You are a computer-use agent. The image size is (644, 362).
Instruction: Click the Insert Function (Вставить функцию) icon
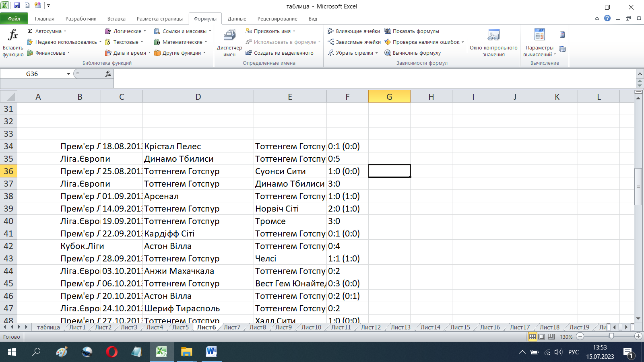click(x=13, y=36)
